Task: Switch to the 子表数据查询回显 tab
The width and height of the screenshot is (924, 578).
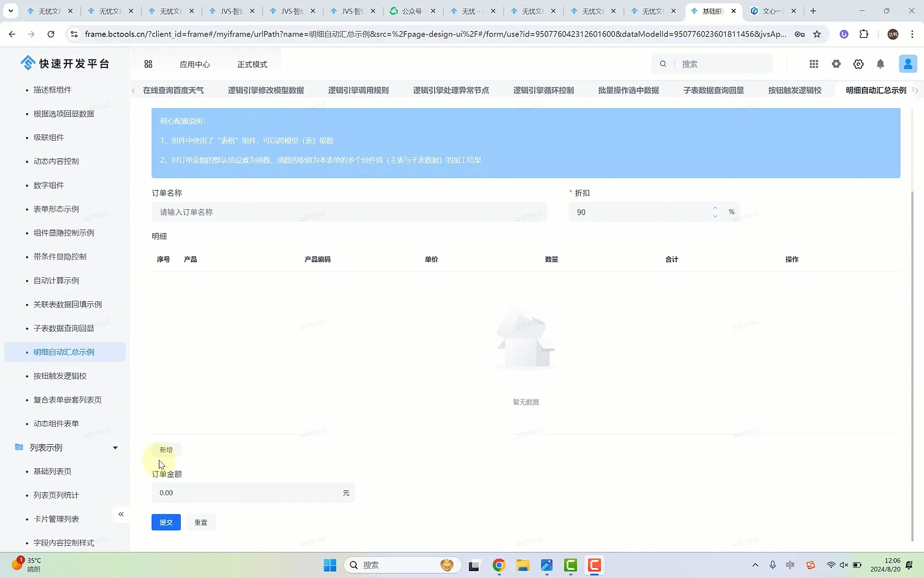Action: click(713, 90)
